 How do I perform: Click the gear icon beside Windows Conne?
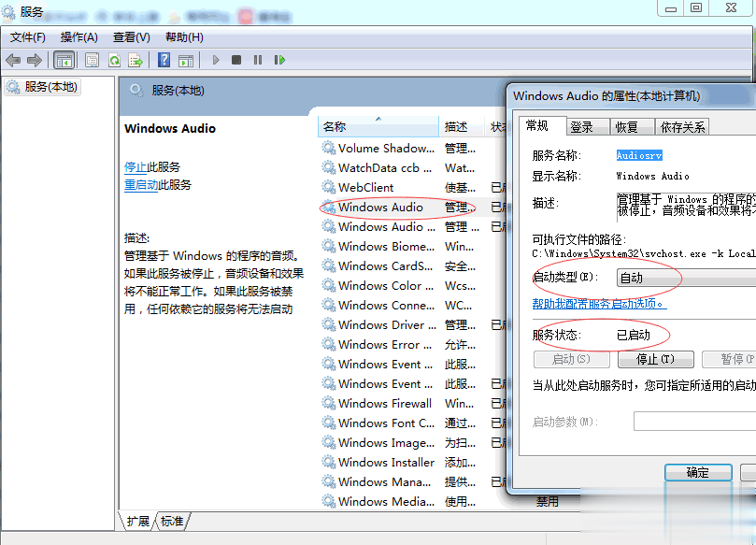click(x=329, y=305)
